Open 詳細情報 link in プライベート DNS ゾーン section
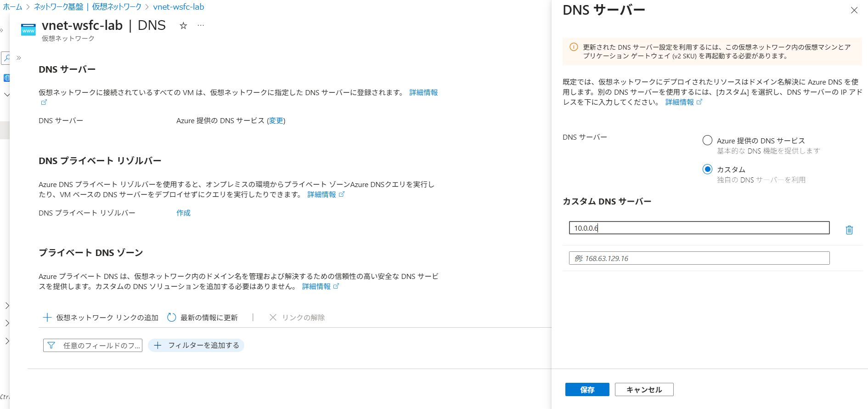Image resolution: width=868 pixels, height=409 pixels. 316,286
